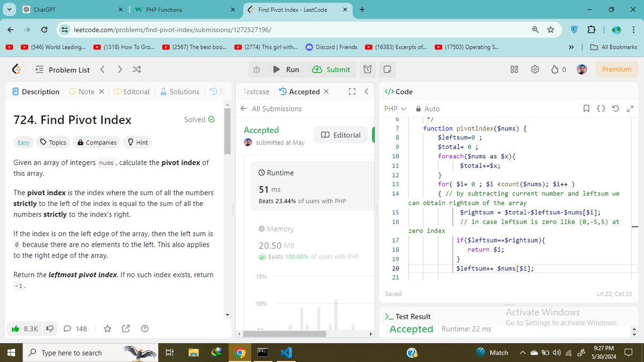Open the 148 comments
This screenshot has height=362, width=644.
click(75, 328)
